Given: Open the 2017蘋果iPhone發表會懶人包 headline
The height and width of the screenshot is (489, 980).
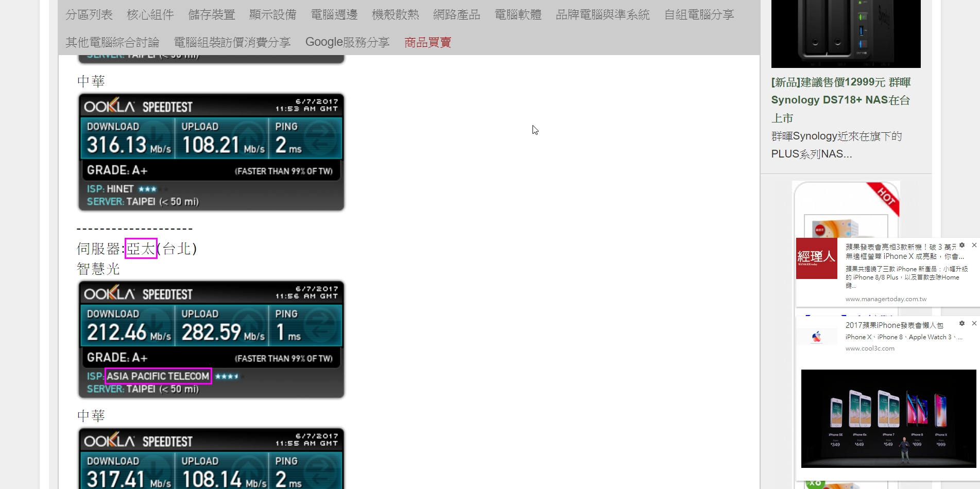Looking at the screenshot, I should (895, 325).
